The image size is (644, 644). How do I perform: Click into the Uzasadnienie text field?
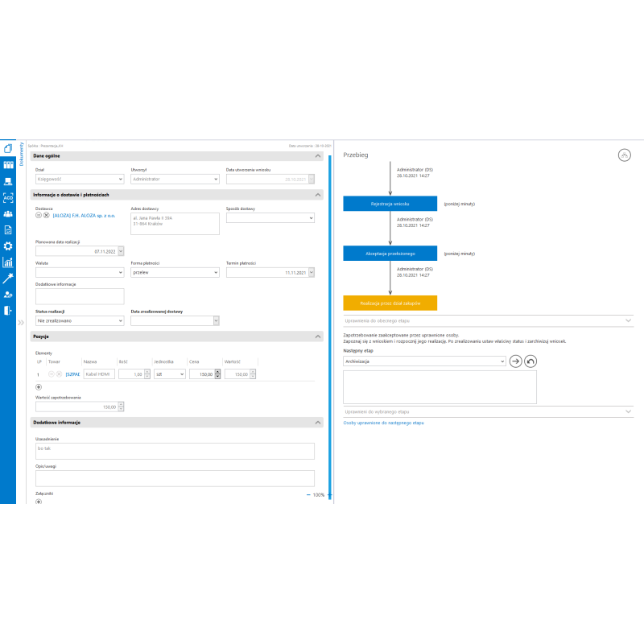click(x=174, y=451)
